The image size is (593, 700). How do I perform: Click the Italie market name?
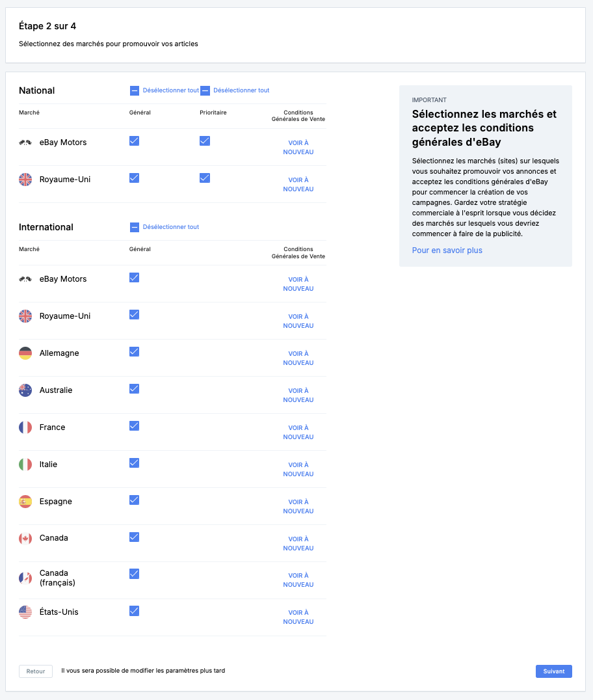click(48, 464)
